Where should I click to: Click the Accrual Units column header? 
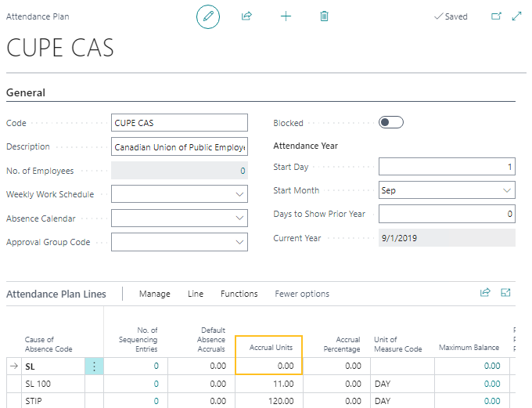click(x=271, y=347)
